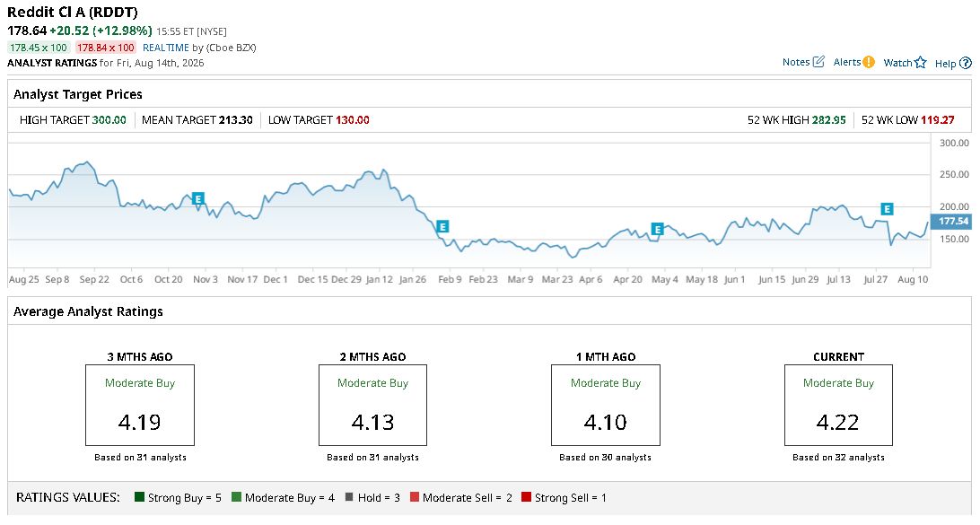
Task: Click the Alerts exclamation icon
Action: coord(869,62)
